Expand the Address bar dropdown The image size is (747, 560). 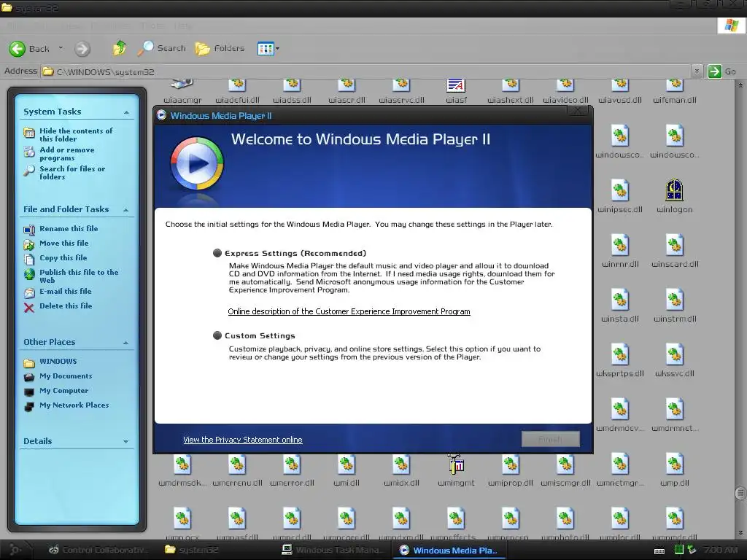point(697,71)
